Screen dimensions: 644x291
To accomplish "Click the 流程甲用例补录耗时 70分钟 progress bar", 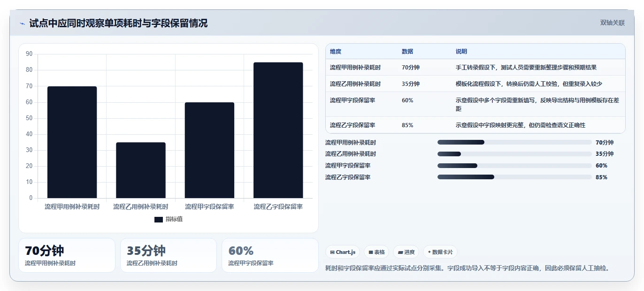I will tap(514, 142).
